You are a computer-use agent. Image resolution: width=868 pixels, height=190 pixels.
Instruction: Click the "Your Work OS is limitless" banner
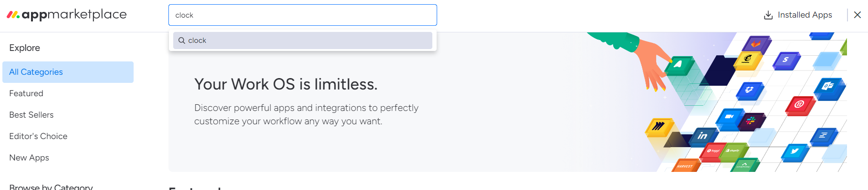508,102
